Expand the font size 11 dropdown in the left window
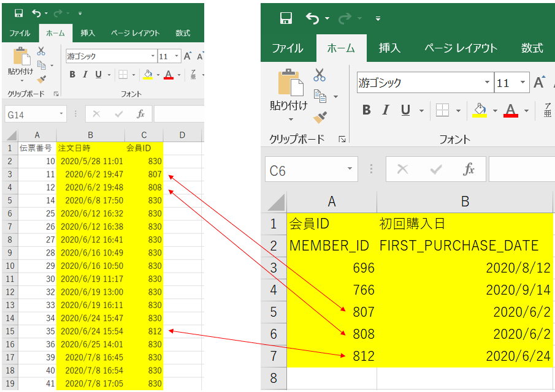Viewport: 555px width, 392px height. [178, 56]
